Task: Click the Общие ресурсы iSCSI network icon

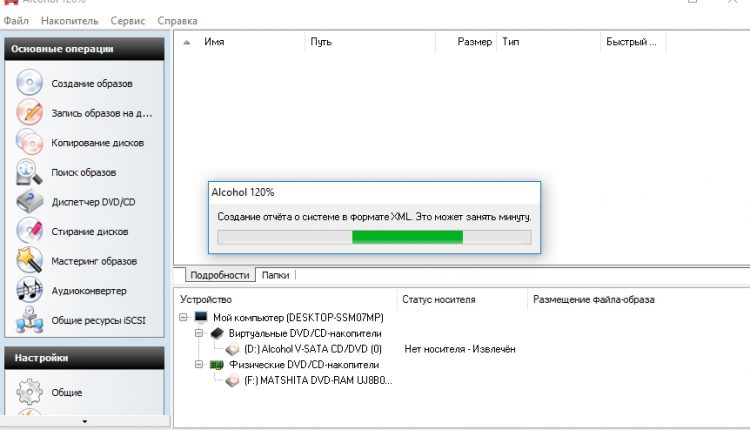Action: [x=29, y=320]
